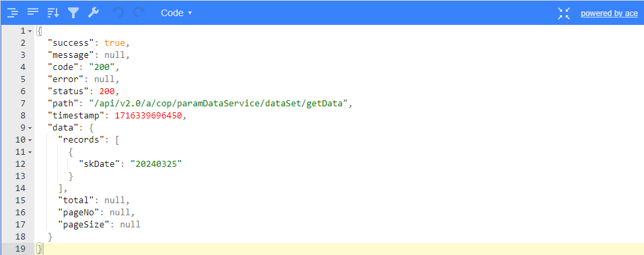This screenshot has height=255, width=644.
Task: Place cursor on the skDate value "20240325"
Action: [156, 164]
